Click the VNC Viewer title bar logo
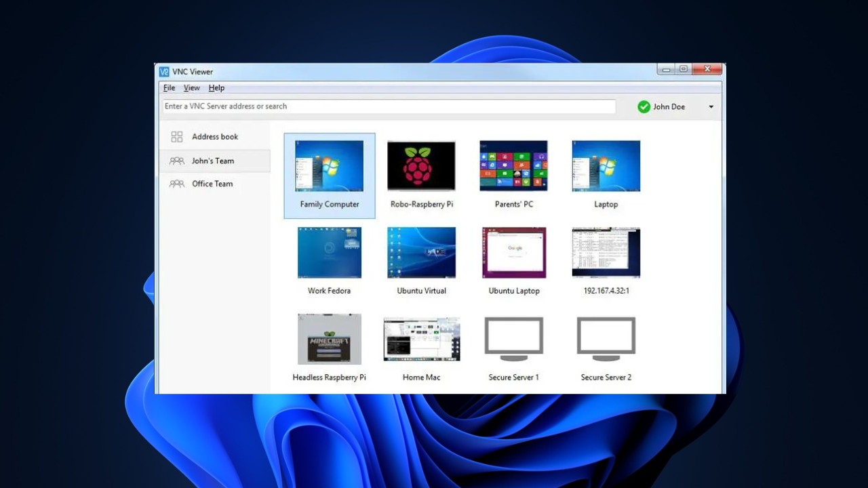This screenshot has width=868, height=488. point(164,72)
